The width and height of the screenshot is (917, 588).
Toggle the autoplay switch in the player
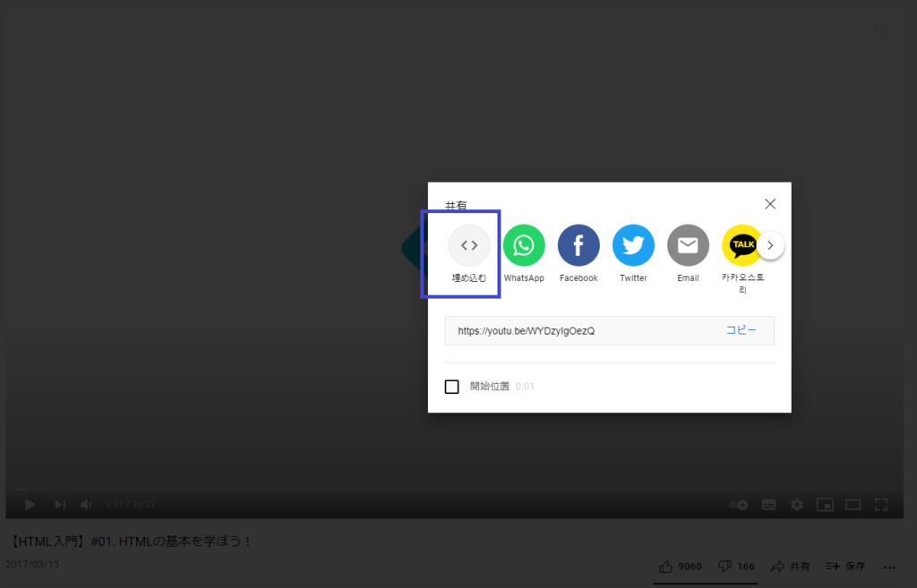coord(739,505)
